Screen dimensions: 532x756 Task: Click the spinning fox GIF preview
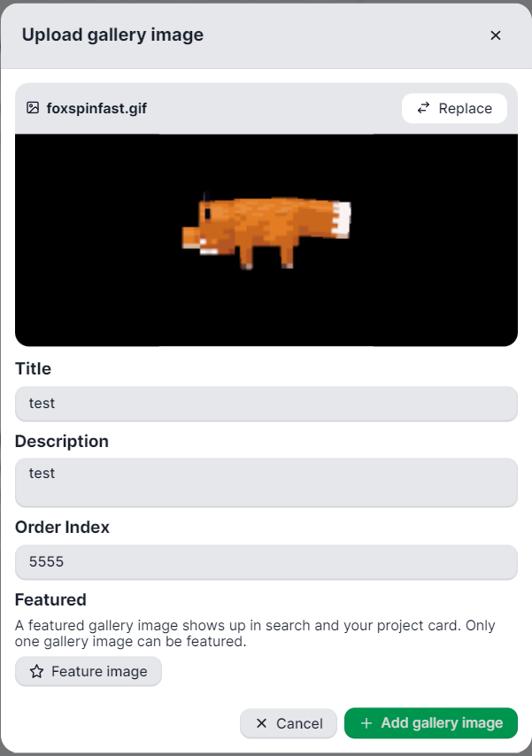point(266,239)
